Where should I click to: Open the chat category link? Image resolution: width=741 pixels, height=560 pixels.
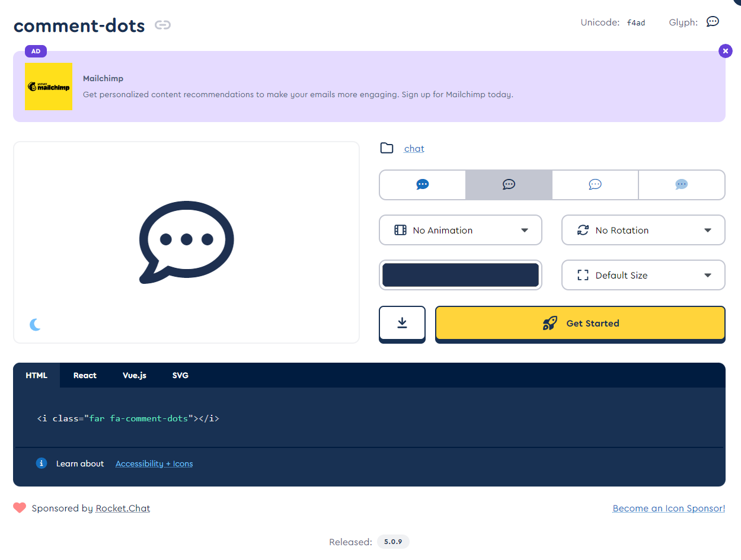pos(414,149)
